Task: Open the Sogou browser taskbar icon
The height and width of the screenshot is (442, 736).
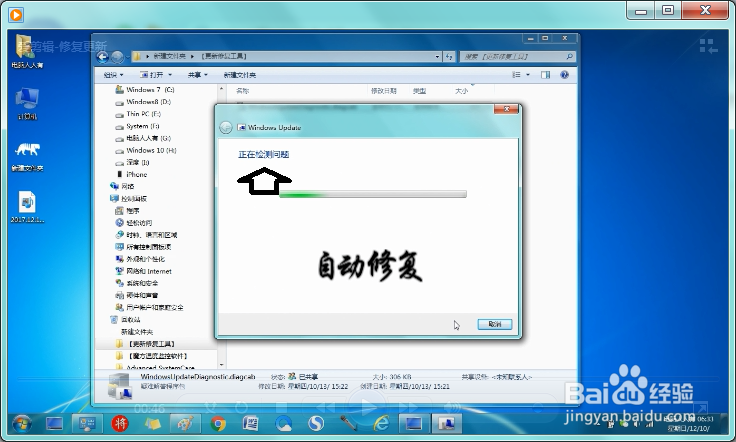Action: click(316, 424)
